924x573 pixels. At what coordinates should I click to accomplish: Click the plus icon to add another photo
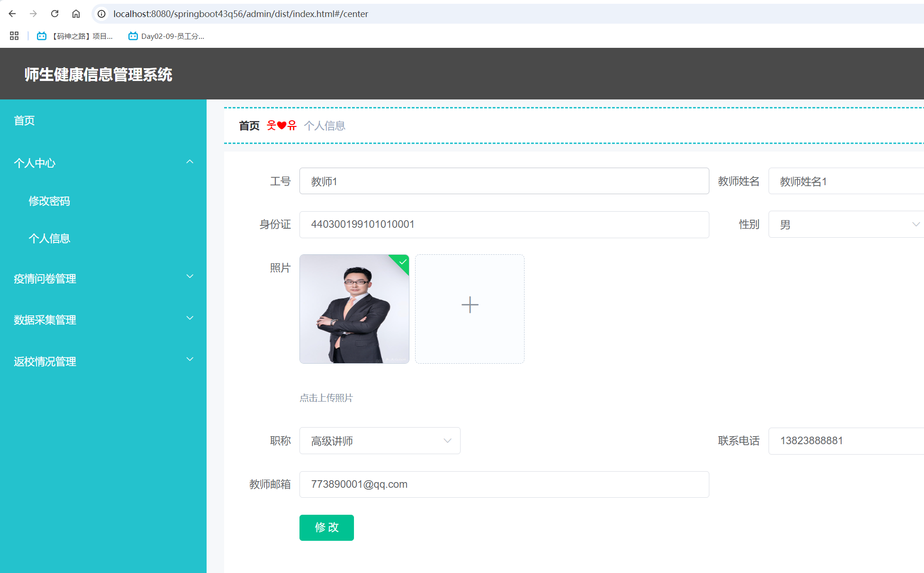click(x=469, y=304)
